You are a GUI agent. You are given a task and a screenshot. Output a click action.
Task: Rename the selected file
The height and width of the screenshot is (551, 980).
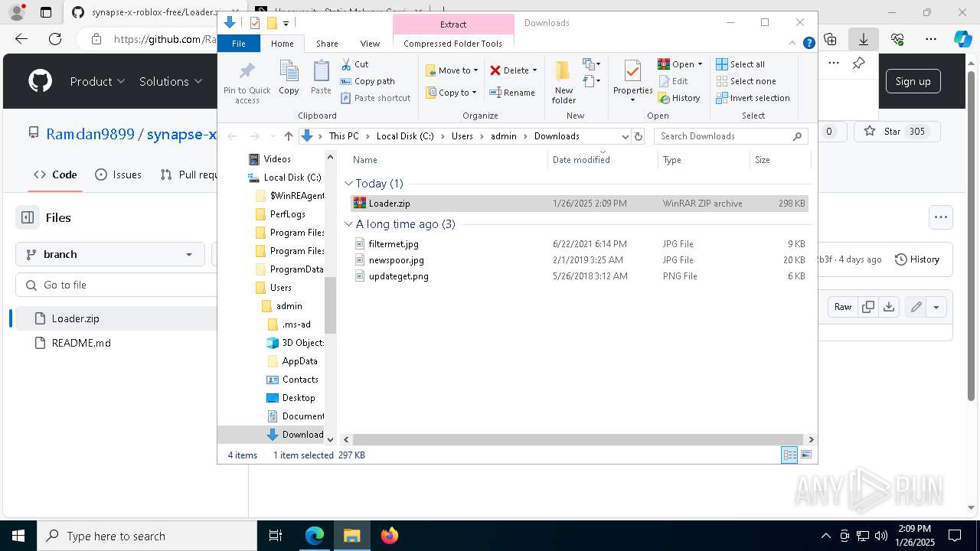[512, 93]
